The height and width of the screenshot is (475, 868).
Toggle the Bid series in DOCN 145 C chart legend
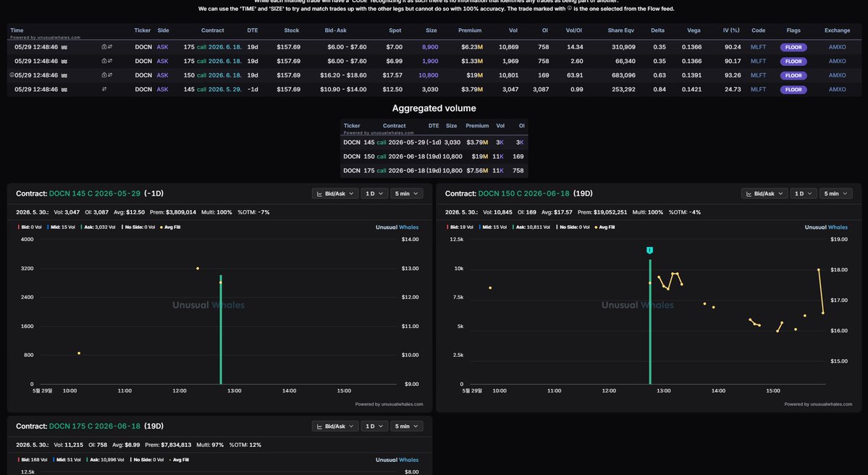pyautogui.click(x=30, y=227)
